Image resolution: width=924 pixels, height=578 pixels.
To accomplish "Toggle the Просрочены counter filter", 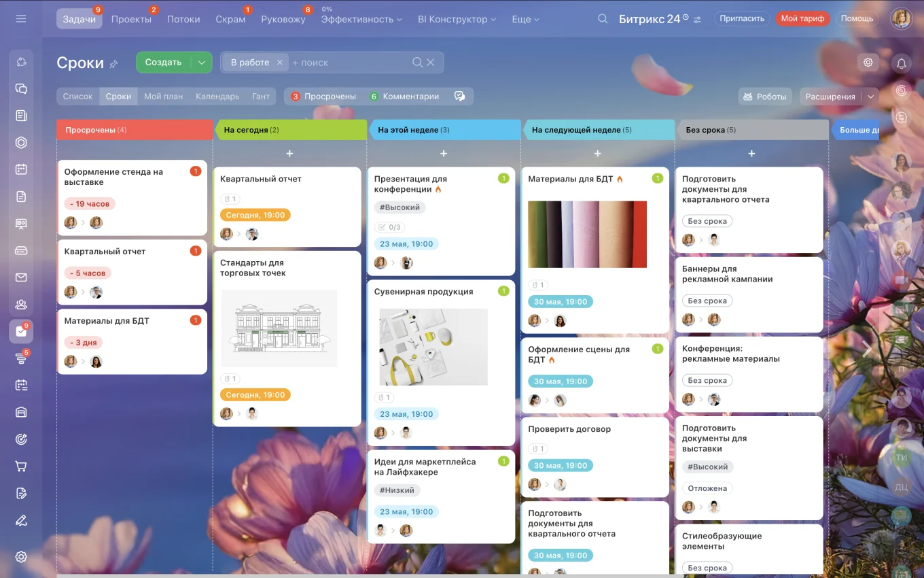I will [x=324, y=97].
